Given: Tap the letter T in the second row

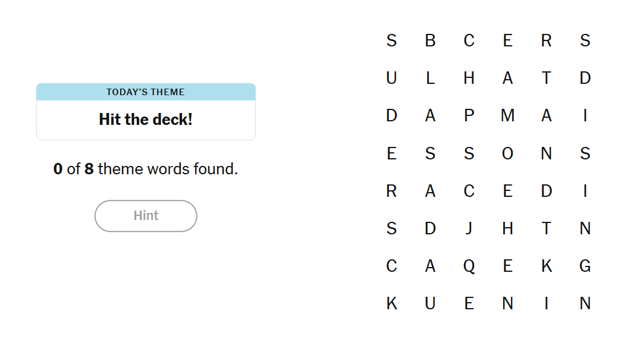Looking at the screenshot, I should point(546,78).
